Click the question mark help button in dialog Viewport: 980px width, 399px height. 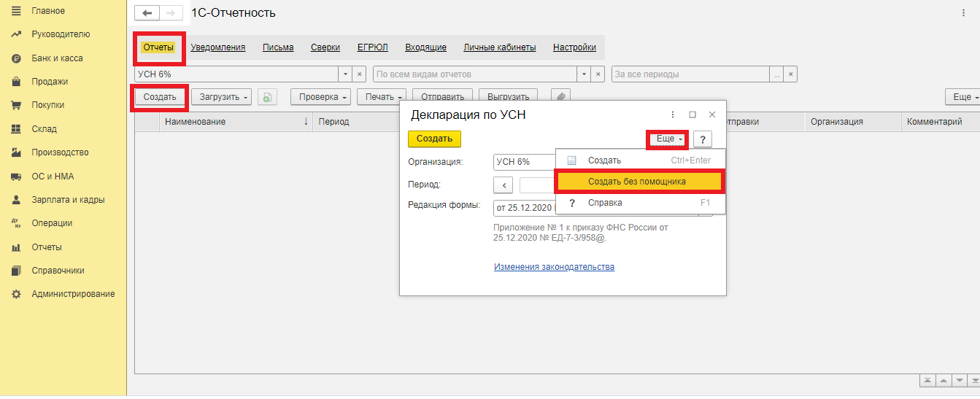point(702,139)
